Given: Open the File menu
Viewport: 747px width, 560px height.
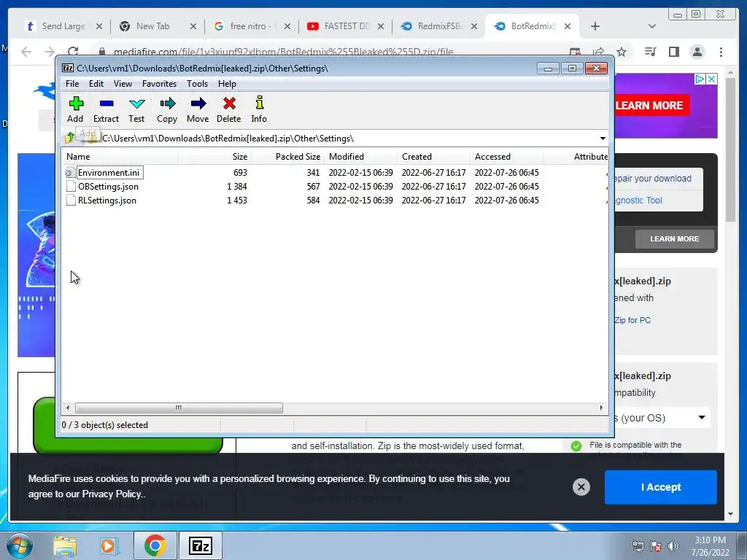Looking at the screenshot, I should [x=72, y=84].
